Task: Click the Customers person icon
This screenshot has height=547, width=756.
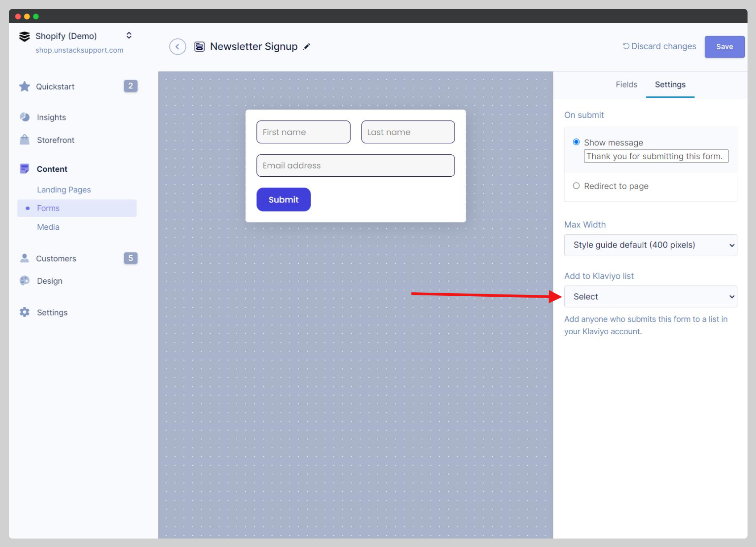Action: click(x=25, y=258)
